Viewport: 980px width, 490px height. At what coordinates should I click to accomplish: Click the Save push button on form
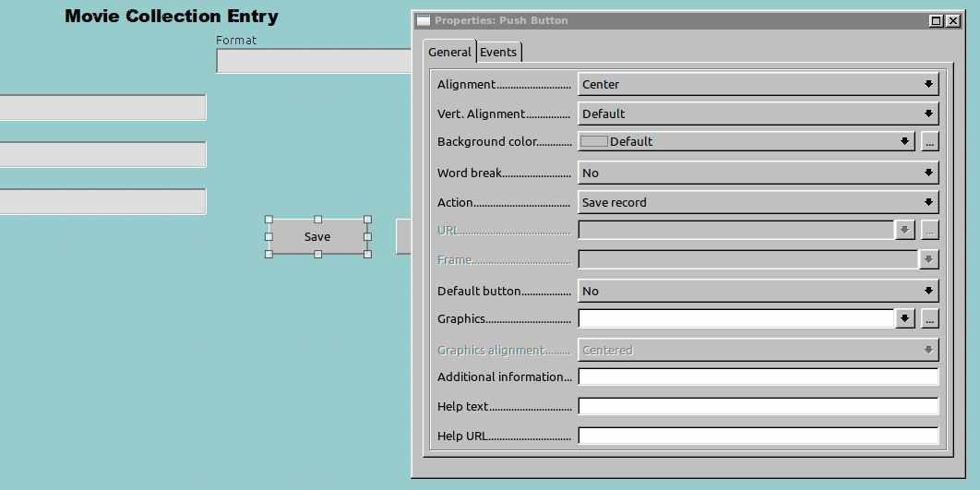coord(317,237)
